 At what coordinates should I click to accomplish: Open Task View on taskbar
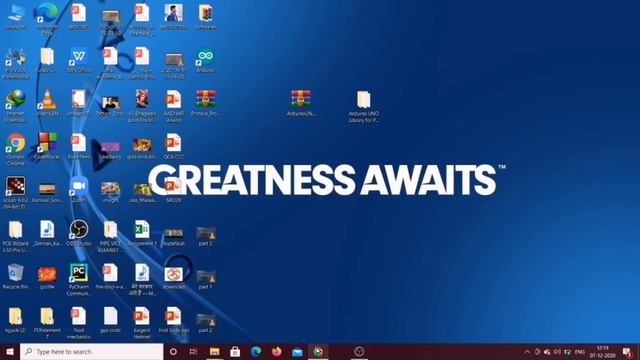(193, 351)
